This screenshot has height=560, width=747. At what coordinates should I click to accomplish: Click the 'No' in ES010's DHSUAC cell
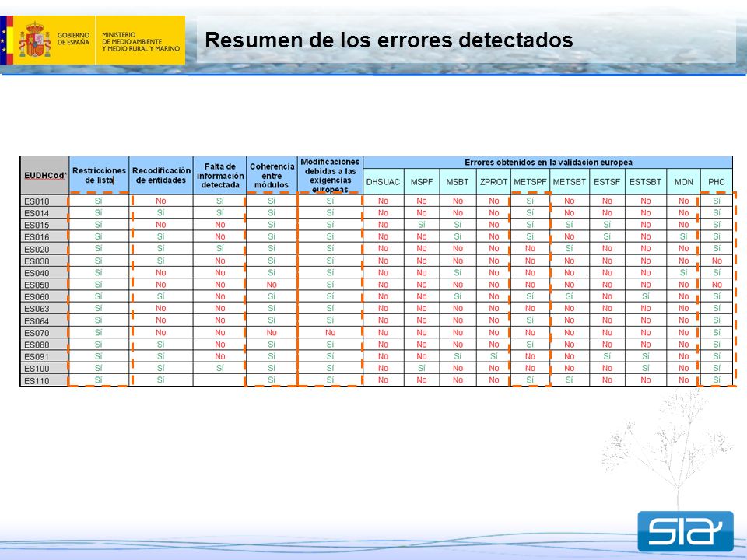383,201
